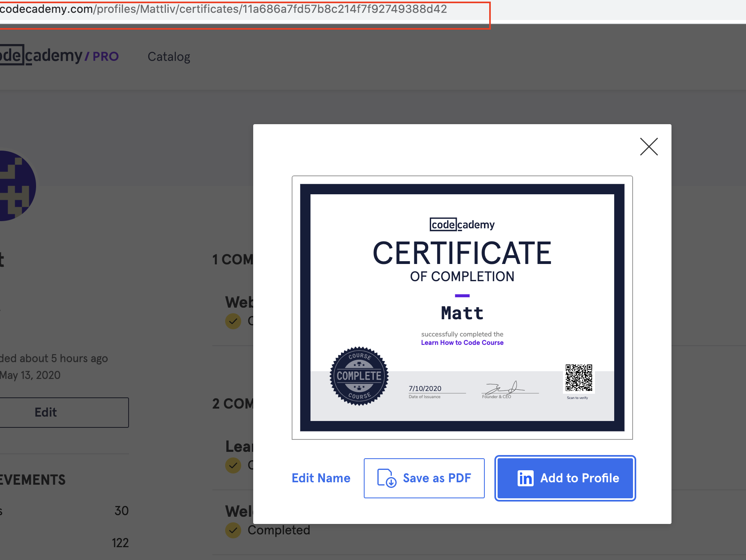Click the completion checkmark under the Lea heading
The image size is (746, 560).
coord(233,465)
